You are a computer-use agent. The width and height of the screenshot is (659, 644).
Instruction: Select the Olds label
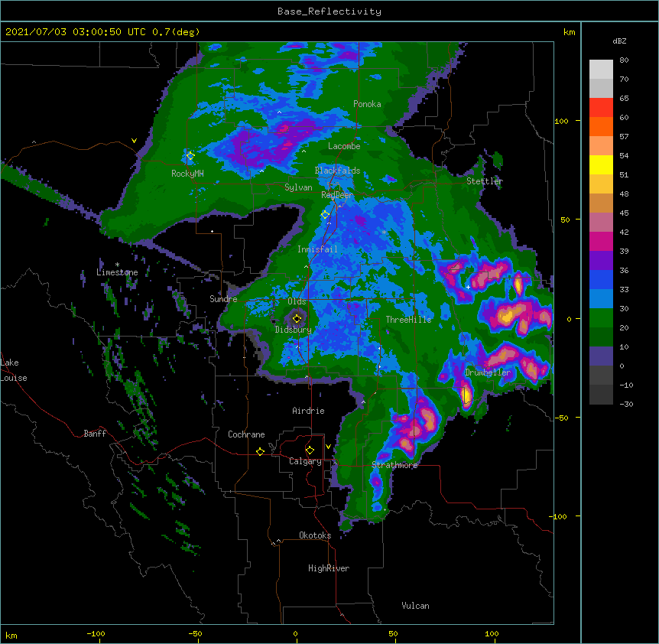point(297,301)
